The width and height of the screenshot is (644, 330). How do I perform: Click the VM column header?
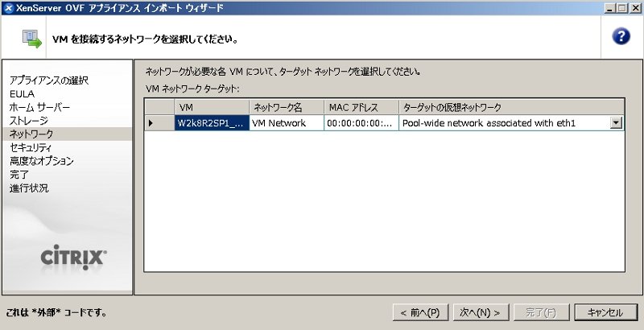(x=212, y=108)
